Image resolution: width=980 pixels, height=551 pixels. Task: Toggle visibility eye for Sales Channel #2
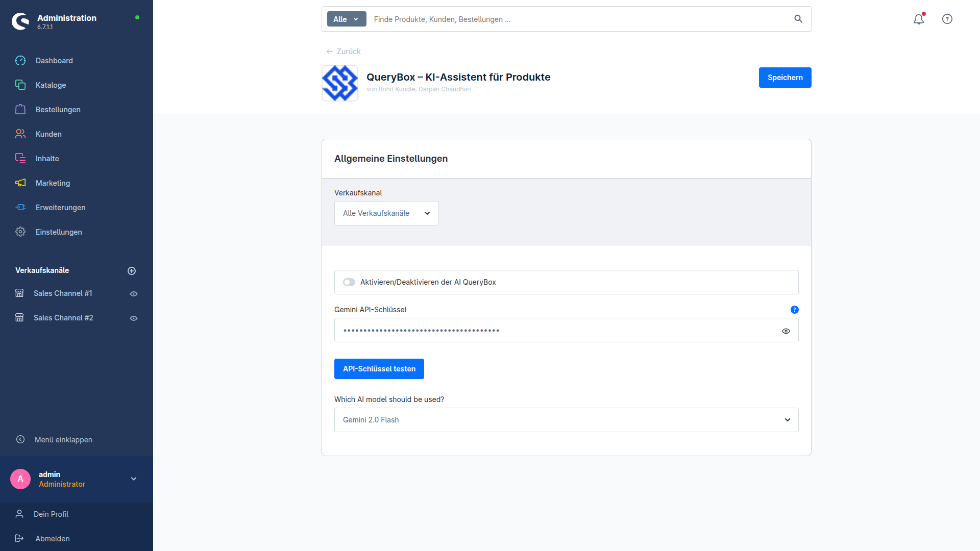[x=134, y=318]
